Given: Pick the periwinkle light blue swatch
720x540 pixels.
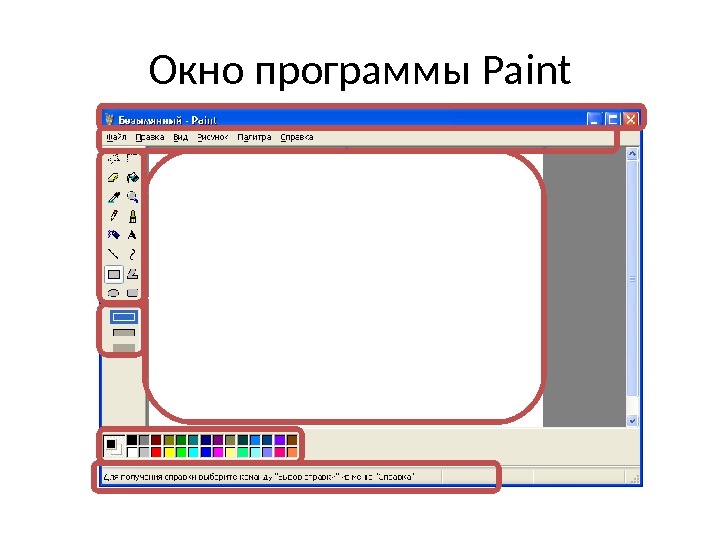Looking at the screenshot, I should click(x=267, y=452).
